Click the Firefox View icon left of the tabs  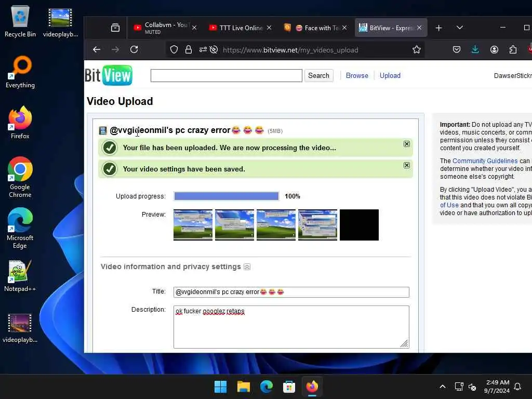tap(115, 28)
